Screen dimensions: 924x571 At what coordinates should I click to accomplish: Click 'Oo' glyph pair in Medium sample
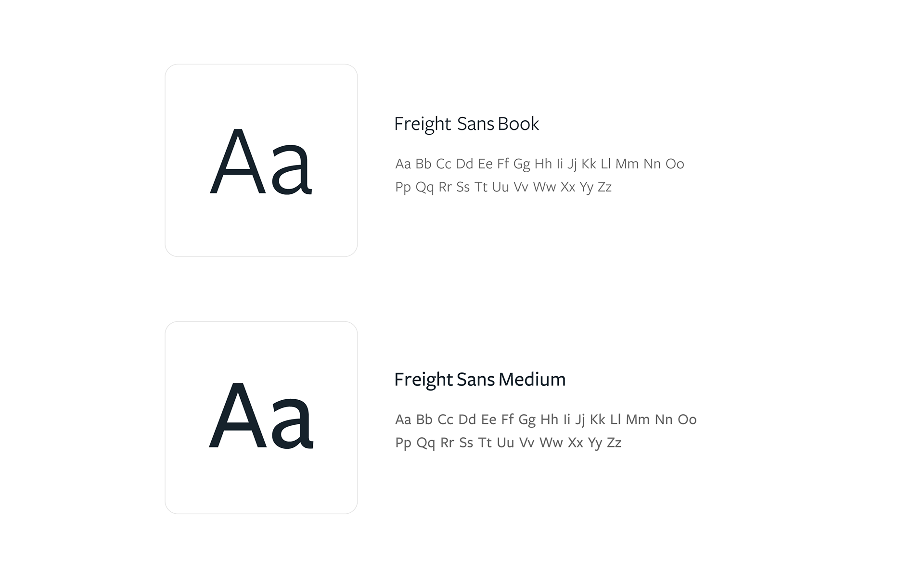(x=687, y=419)
